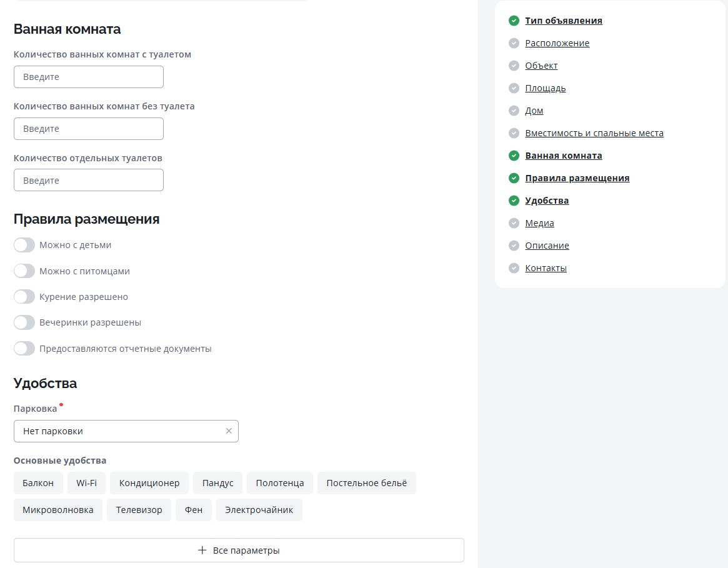The image size is (728, 568).
Task: Click the plus icon in Все параметры
Action: coord(202,551)
